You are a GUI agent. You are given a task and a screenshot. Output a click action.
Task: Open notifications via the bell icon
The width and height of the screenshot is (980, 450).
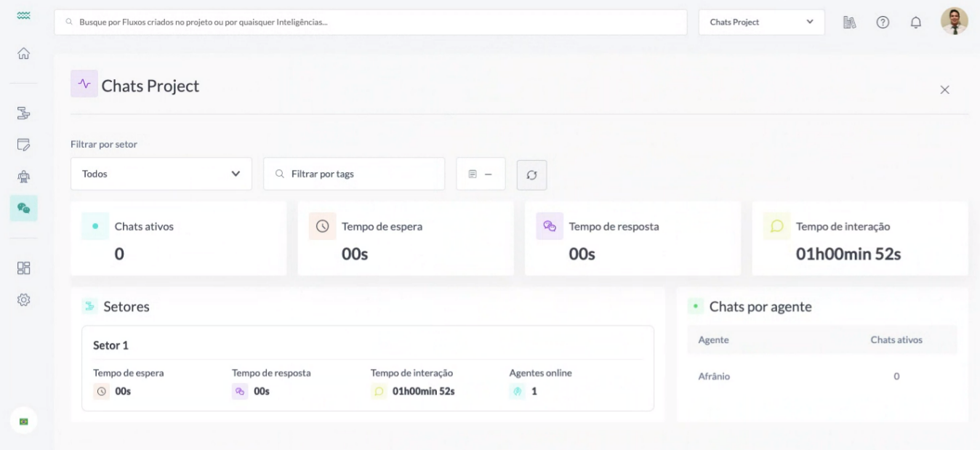[916, 22]
